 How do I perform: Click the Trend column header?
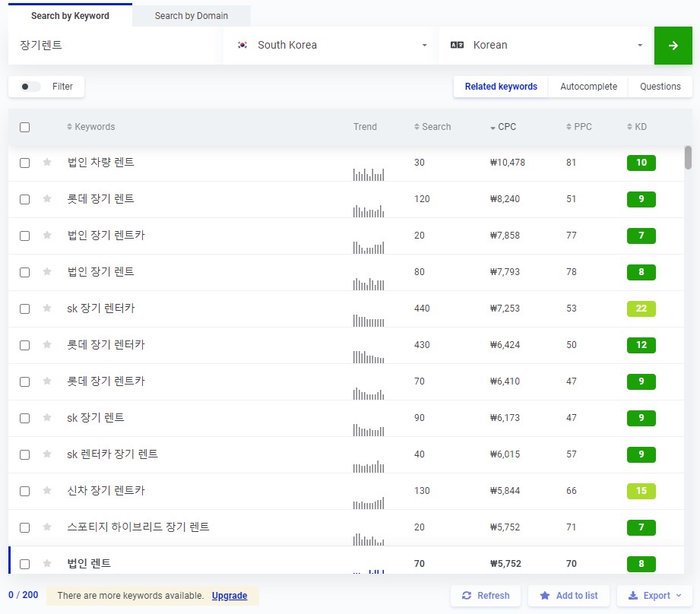point(365,127)
